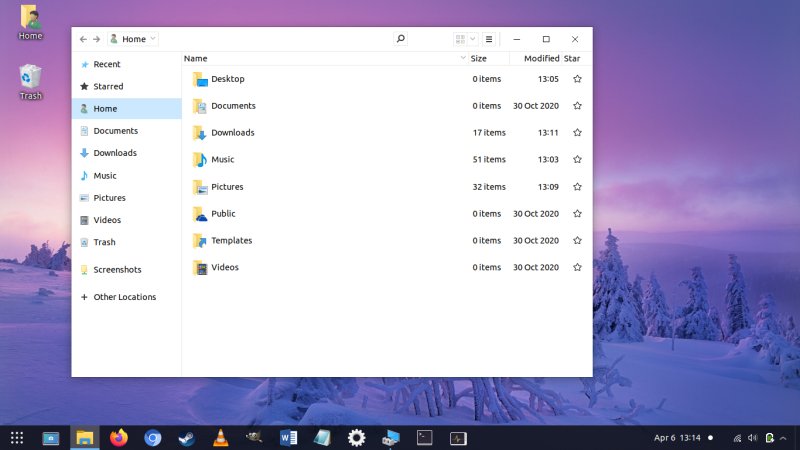Open Videos in the sidebar
800x450 pixels.
(x=127, y=220)
